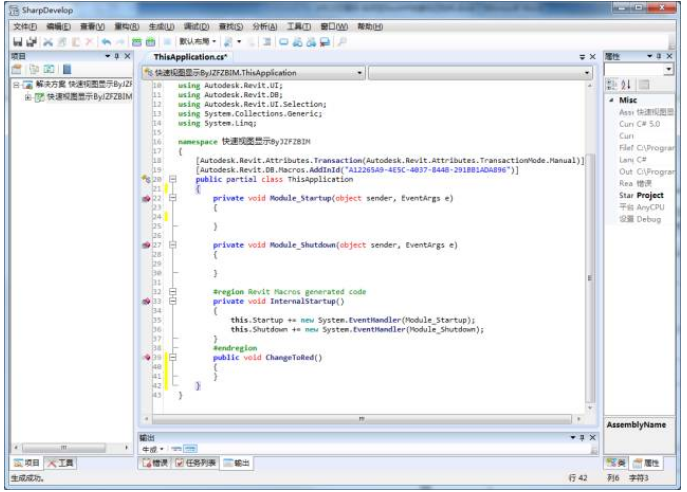
Task: Click the indent lines toolbar icon
Action: [266, 42]
